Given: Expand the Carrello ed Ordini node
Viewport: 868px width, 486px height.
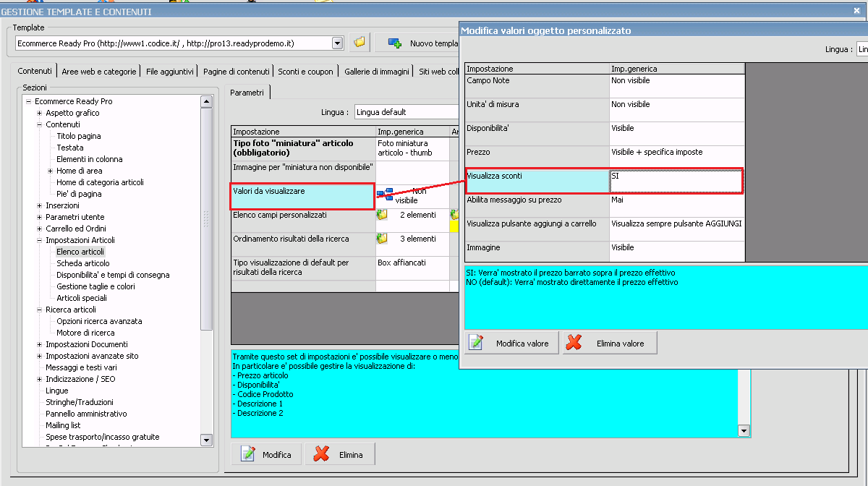Looking at the screenshot, I should point(39,229).
